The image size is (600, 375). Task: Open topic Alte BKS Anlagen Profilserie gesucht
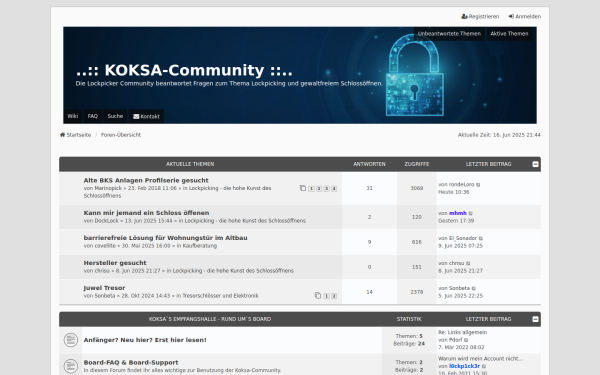[x=146, y=180]
